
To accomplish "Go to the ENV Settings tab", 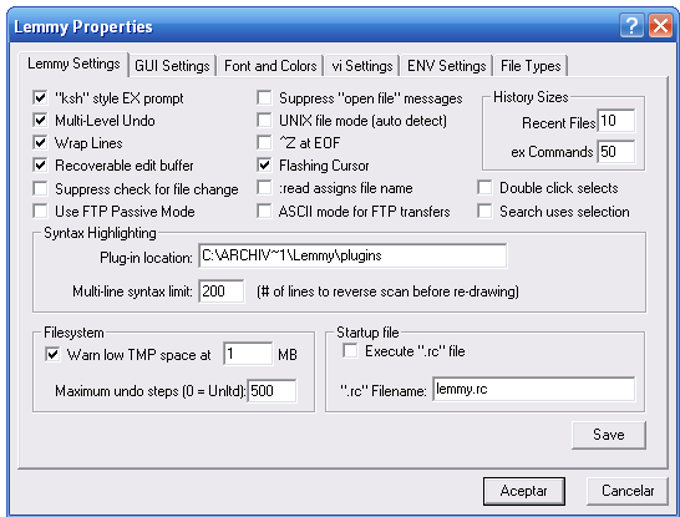I will [x=446, y=66].
